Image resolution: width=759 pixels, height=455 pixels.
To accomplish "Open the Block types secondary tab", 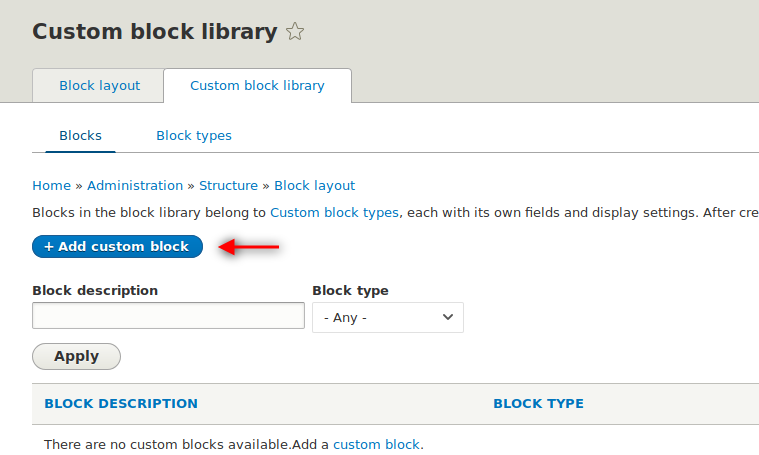I will tap(194, 136).
